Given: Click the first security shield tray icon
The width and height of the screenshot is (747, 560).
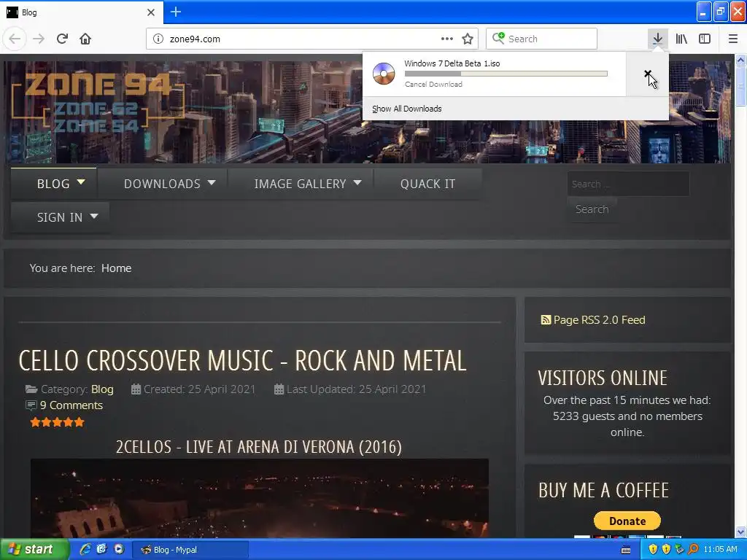Looking at the screenshot, I should tap(653, 550).
